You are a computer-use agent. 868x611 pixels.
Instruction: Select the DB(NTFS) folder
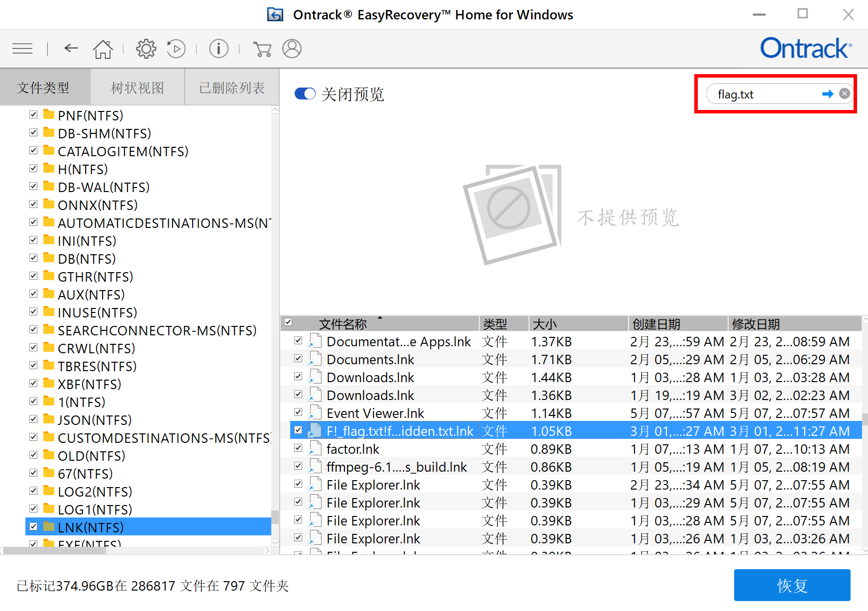pos(87,259)
